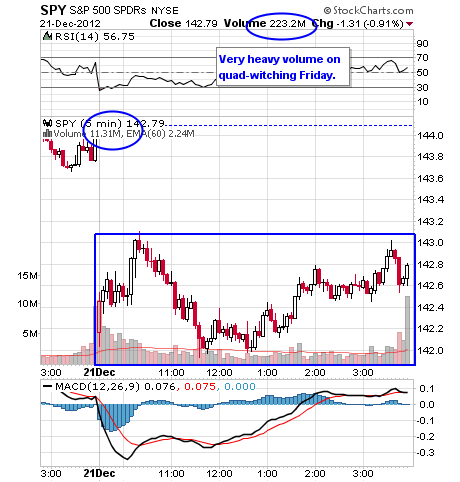The image size is (460, 482).
Task: Click the RSI scale value 10
Action: point(423,102)
